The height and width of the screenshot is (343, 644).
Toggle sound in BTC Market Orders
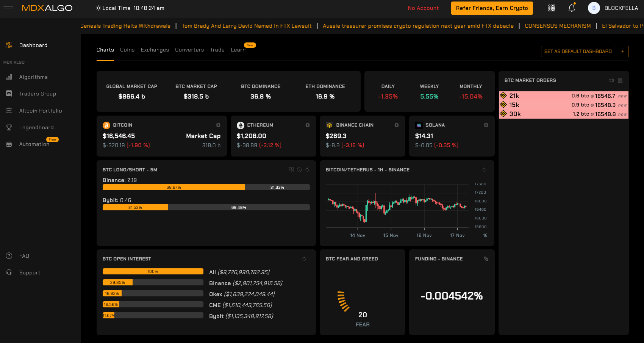click(611, 80)
